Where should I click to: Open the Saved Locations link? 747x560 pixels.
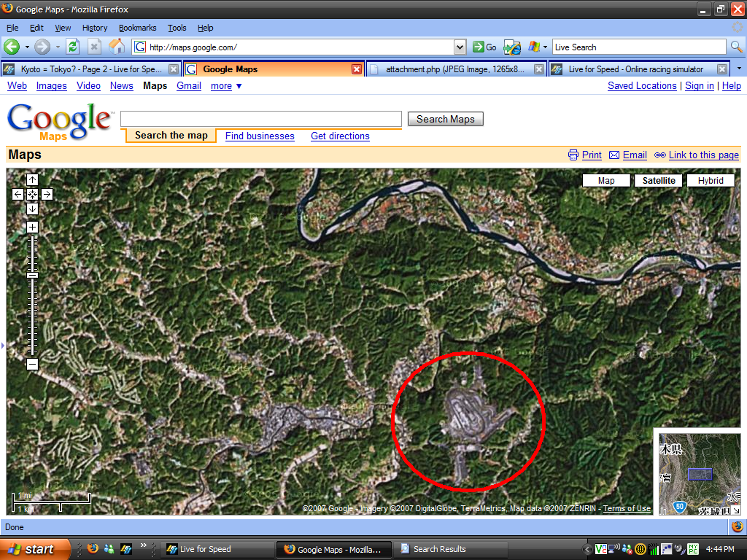tap(642, 86)
